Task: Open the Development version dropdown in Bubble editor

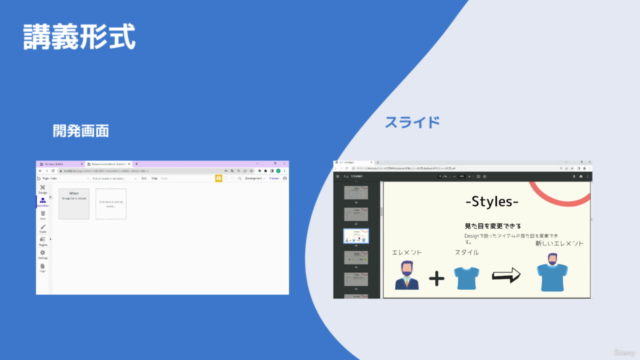Action: coord(255,178)
